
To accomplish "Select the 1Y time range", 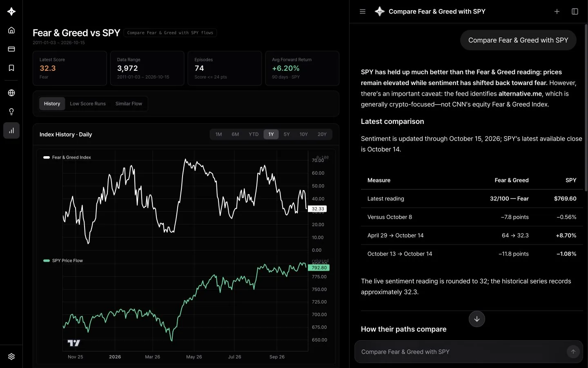I will point(271,135).
